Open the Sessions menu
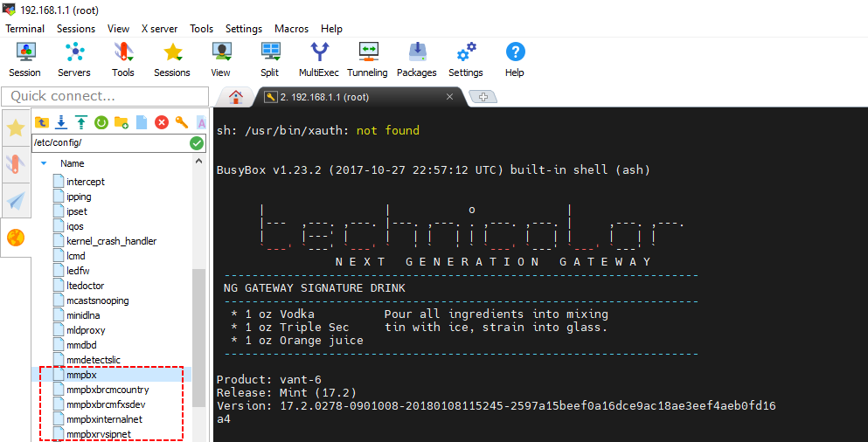This screenshot has width=868, height=442. pos(76,29)
